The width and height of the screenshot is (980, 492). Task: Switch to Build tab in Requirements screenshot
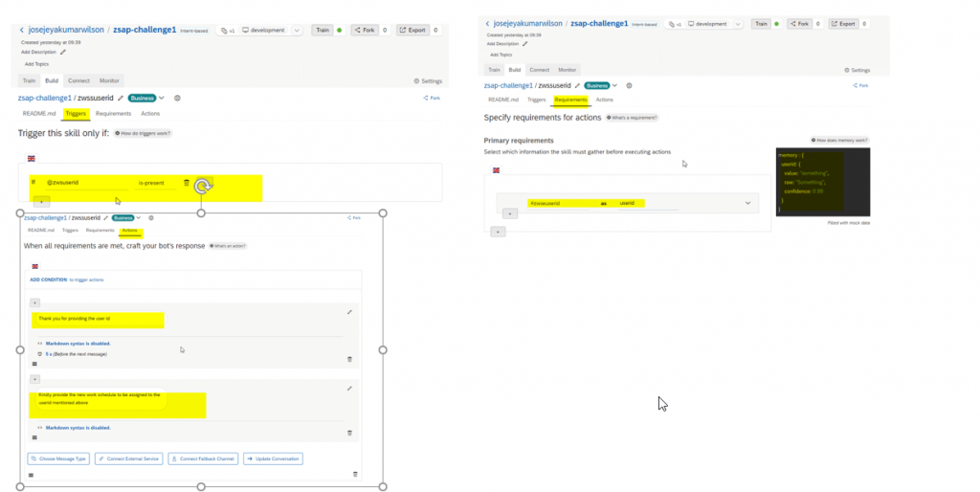514,70
